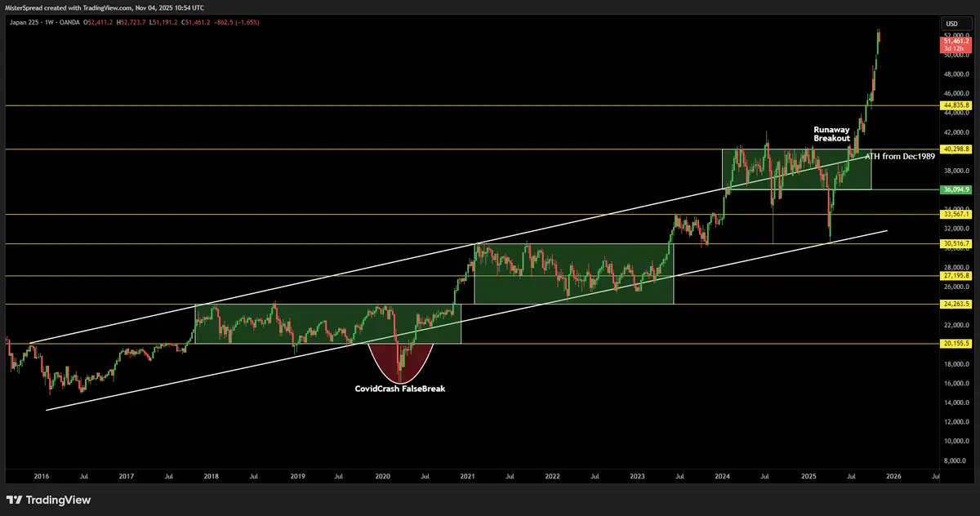The width and height of the screenshot is (980, 516).
Task: Click the 2019 label on time axis
Action: 297,475
